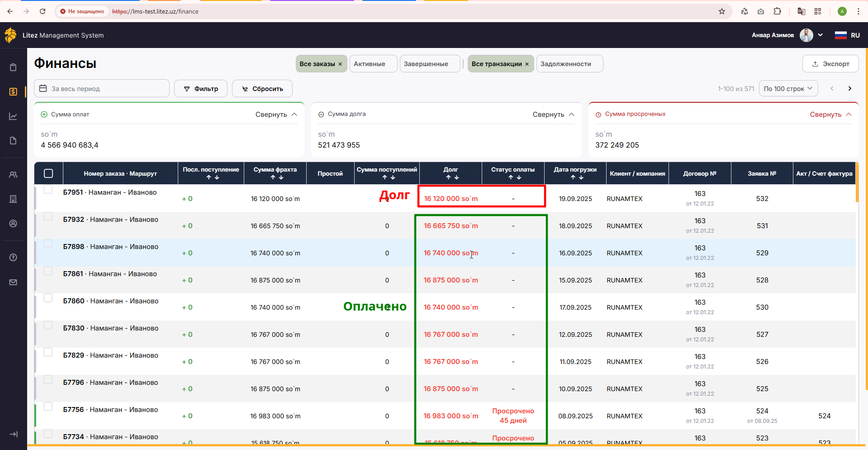Select the Завершенные tab

pos(430,64)
